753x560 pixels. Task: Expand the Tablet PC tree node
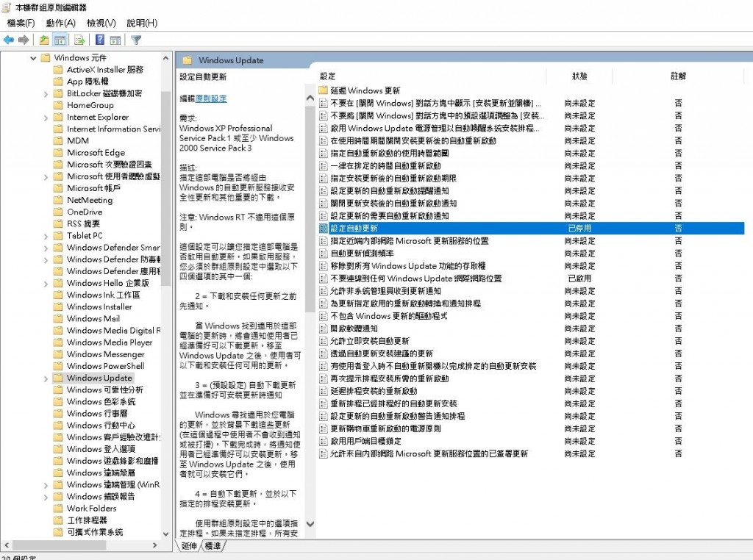[x=46, y=236]
